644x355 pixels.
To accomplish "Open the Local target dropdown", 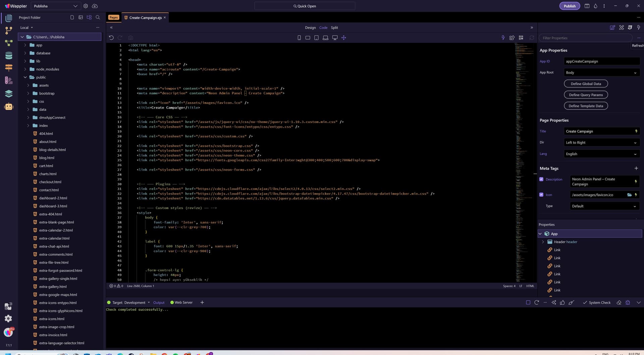I will tap(26, 28).
